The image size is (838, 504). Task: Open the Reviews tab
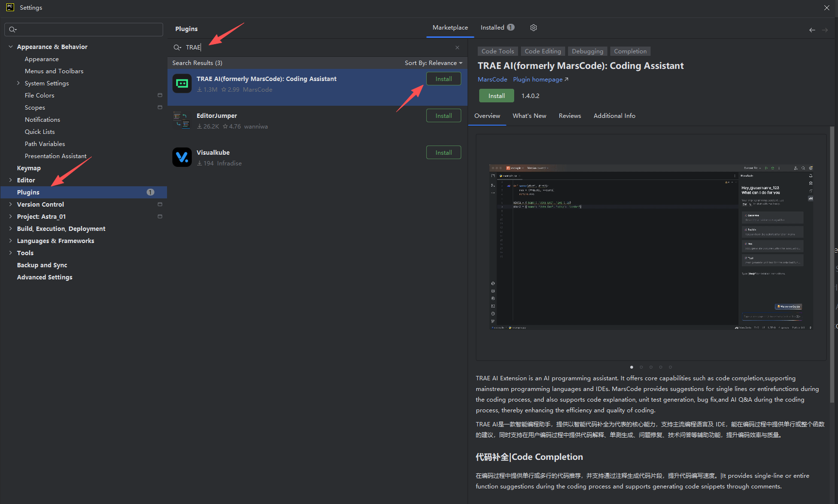tap(570, 116)
